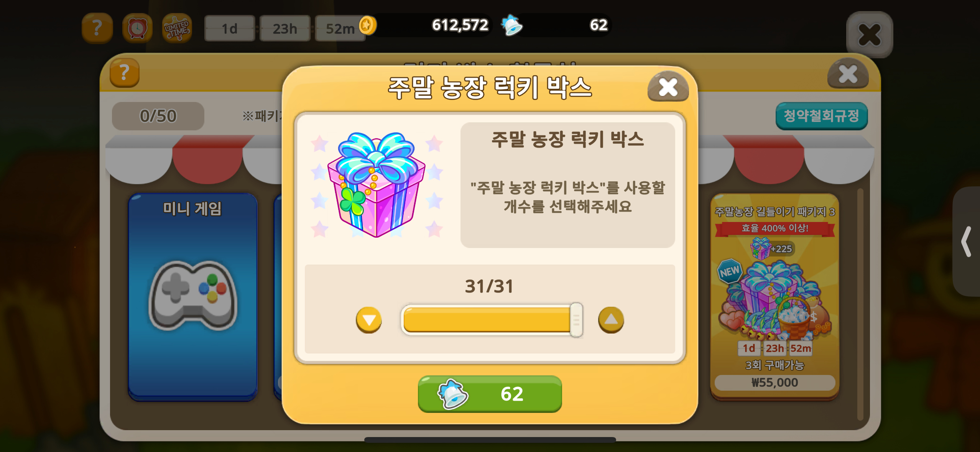The width and height of the screenshot is (980, 452).
Task: Expand the side panel with left chevron
Action: (966, 242)
